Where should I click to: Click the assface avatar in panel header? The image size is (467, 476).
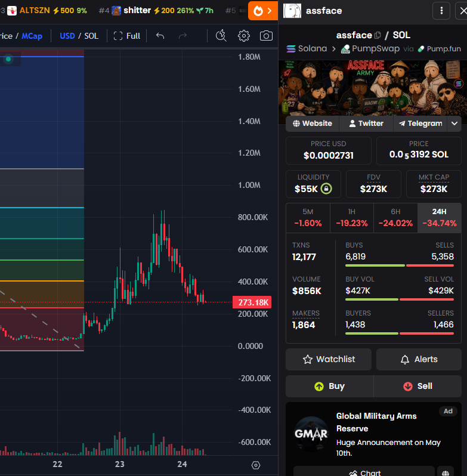point(292,11)
